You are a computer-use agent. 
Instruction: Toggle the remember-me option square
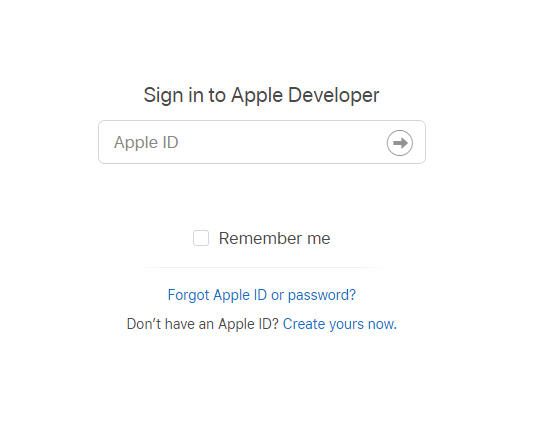click(201, 238)
